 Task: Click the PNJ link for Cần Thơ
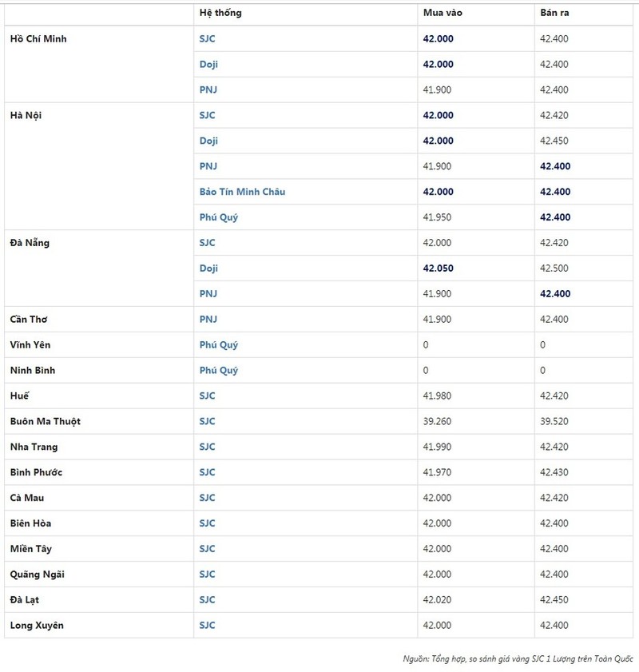[208, 320]
